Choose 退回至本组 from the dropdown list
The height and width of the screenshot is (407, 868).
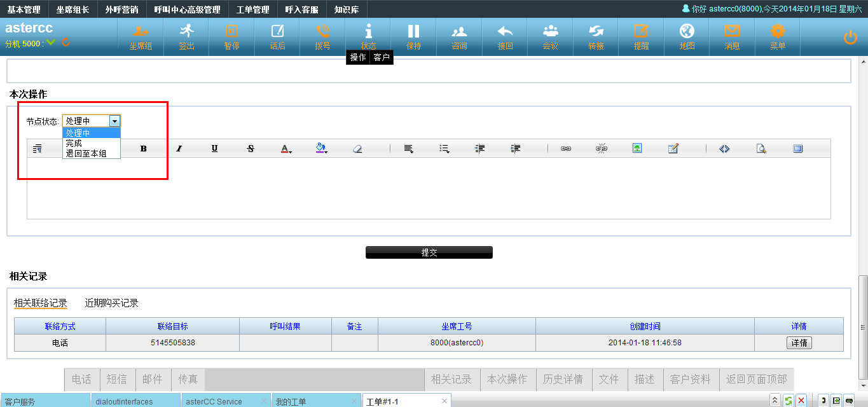[86, 153]
